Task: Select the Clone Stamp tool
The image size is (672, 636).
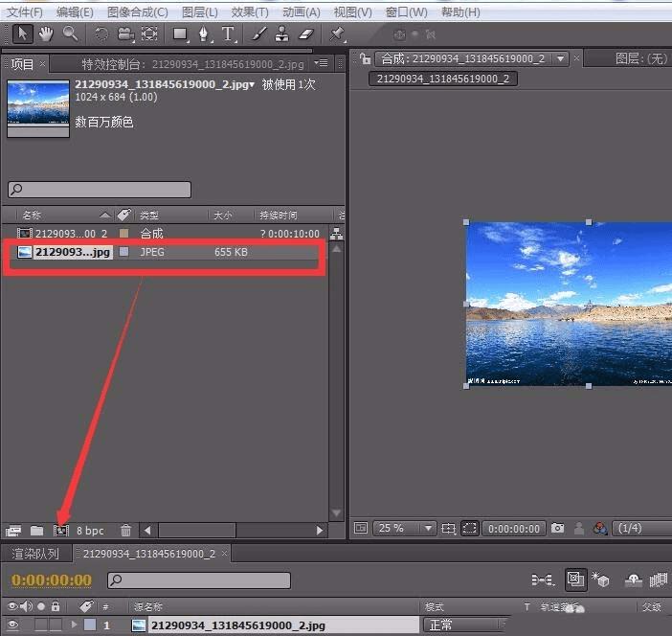Action: [x=282, y=34]
